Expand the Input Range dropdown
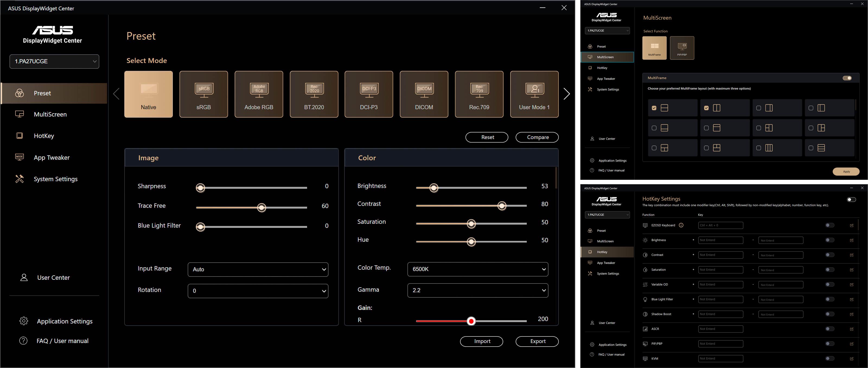Image resolution: width=868 pixels, height=368 pixels. 258,269
